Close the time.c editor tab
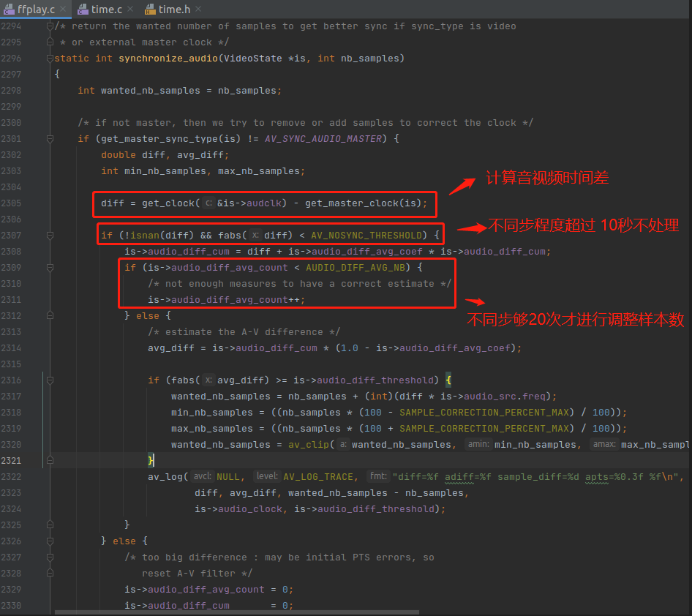Viewport: 692px width, 616px height. [129, 10]
